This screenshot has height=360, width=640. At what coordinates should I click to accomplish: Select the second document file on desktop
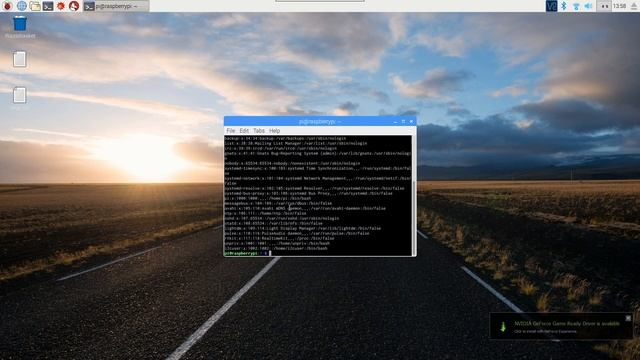pyautogui.click(x=20, y=95)
